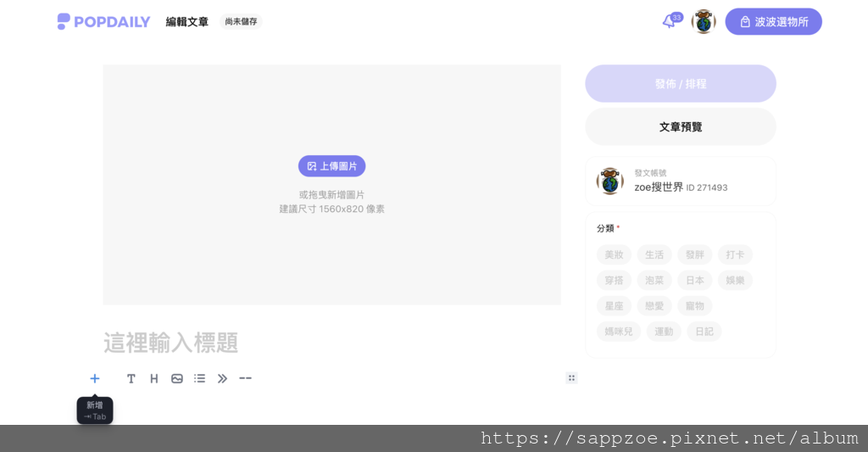Image resolution: width=868 pixels, height=452 pixels.
Task: Click the 這裡輸入標題 title field
Action: pos(331,343)
